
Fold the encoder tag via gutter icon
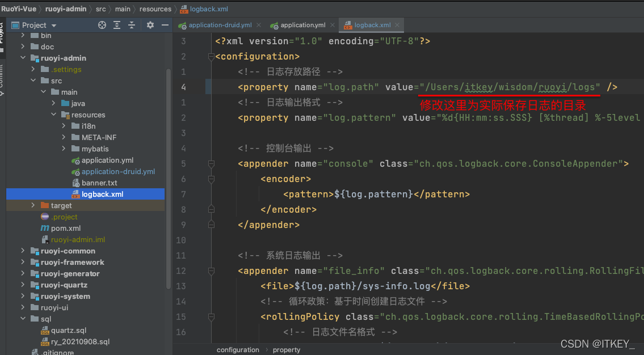coord(211,179)
